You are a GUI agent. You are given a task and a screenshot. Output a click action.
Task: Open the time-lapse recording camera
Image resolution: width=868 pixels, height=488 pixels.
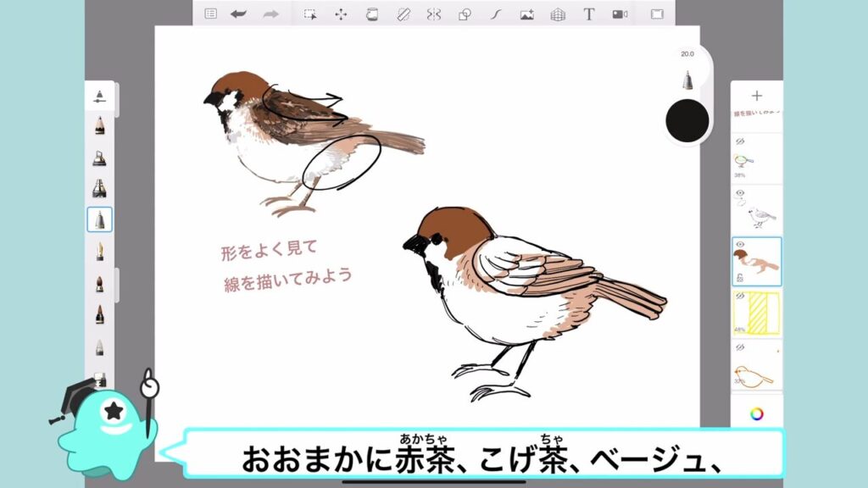(620, 14)
